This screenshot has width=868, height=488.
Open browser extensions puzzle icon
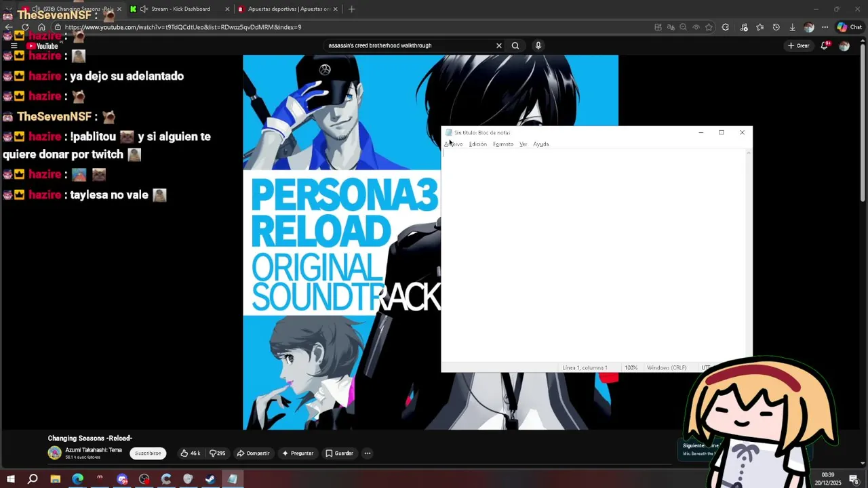[726, 27]
